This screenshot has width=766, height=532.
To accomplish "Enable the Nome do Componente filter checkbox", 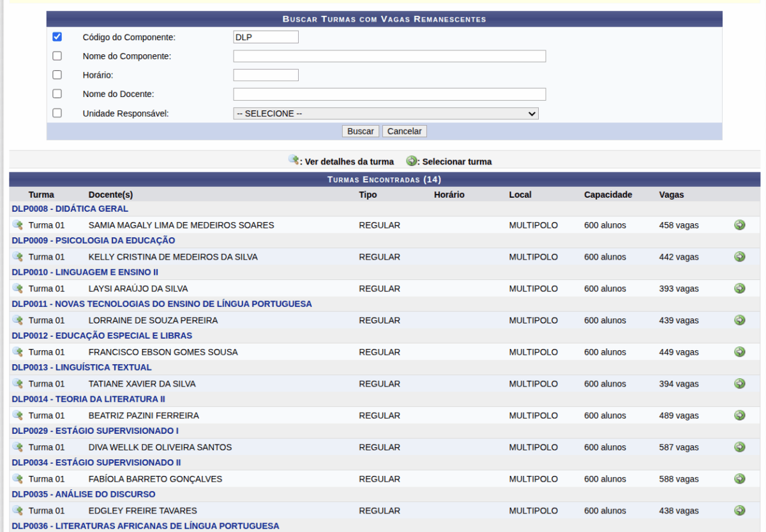I will 57,56.
